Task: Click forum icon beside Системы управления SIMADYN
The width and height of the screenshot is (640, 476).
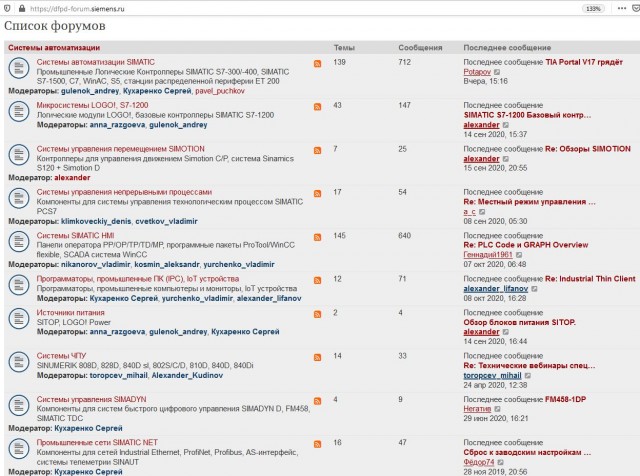Action: pyautogui.click(x=19, y=405)
